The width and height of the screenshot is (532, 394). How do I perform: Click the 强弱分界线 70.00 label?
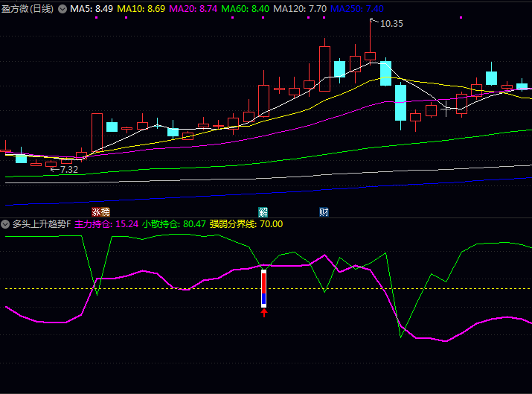click(x=246, y=223)
